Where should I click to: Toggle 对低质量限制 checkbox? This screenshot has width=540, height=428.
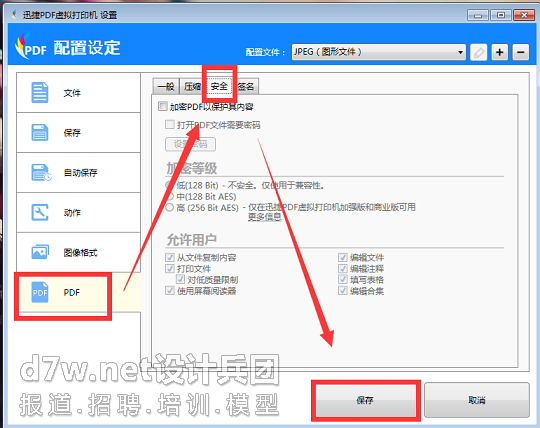point(180,279)
